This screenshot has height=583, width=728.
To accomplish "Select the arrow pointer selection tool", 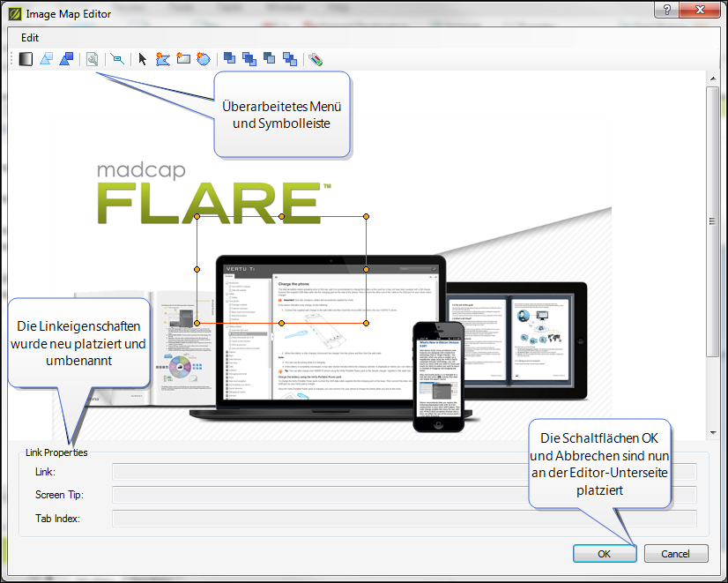I will coord(144,59).
